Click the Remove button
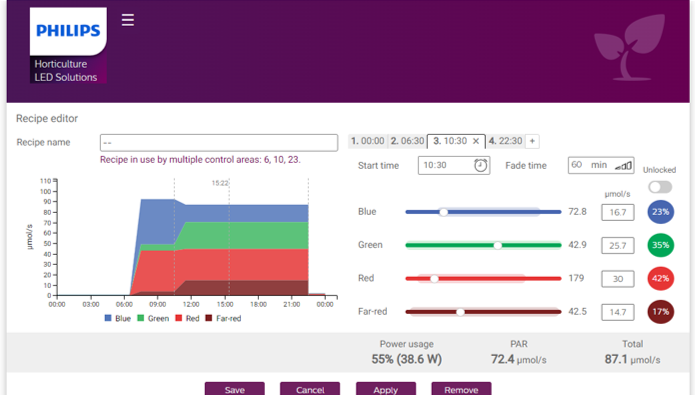The image size is (695, 395). [x=461, y=389]
